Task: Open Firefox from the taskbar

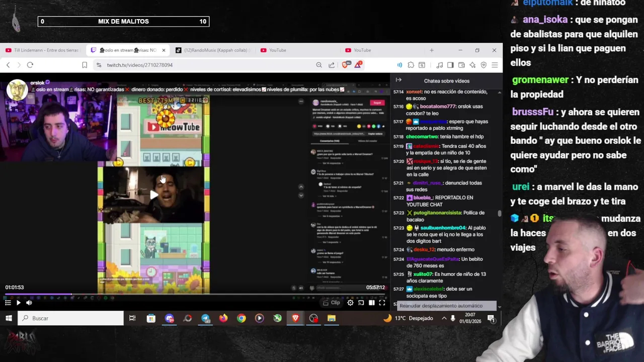Action: pyautogui.click(x=223, y=318)
